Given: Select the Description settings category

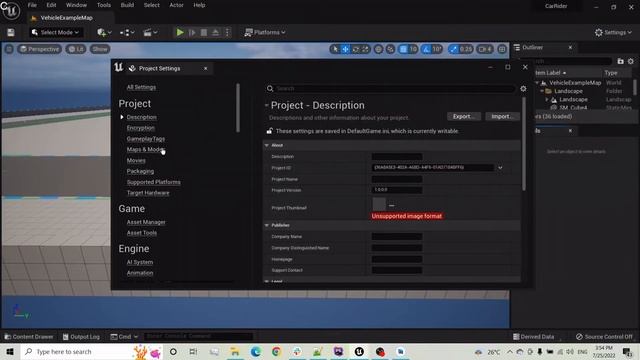Looking at the screenshot, I should click(141, 117).
